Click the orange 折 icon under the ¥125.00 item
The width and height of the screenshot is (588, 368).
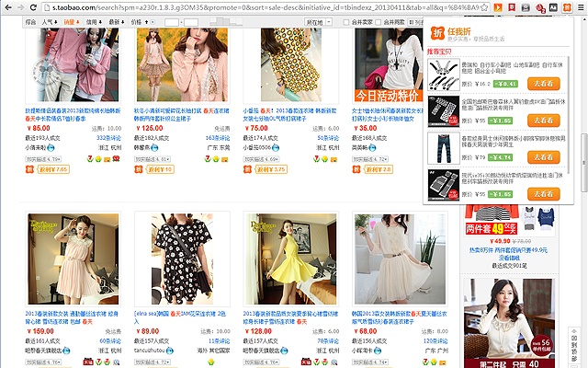coord(139,169)
